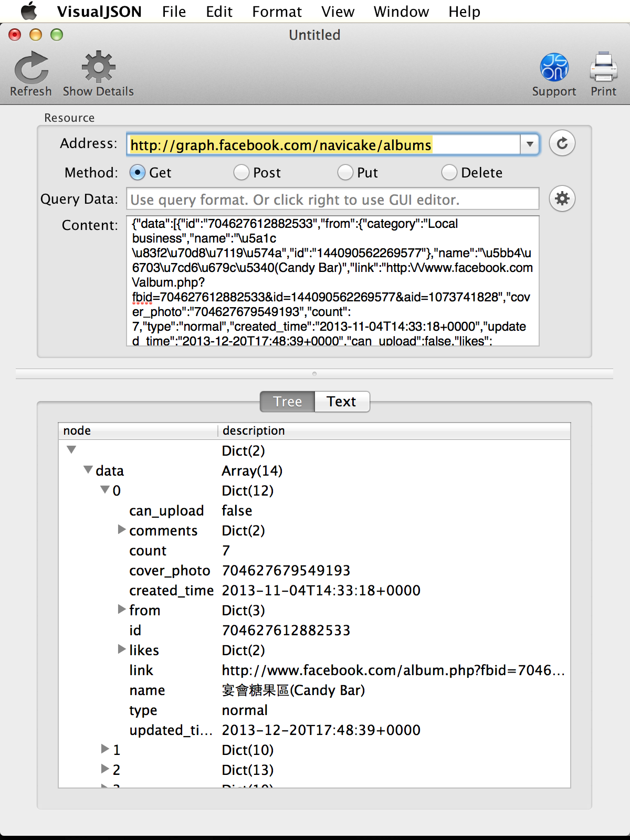Collapse the root Dict(2) node
The image size is (630, 840).
pos(71,450)
